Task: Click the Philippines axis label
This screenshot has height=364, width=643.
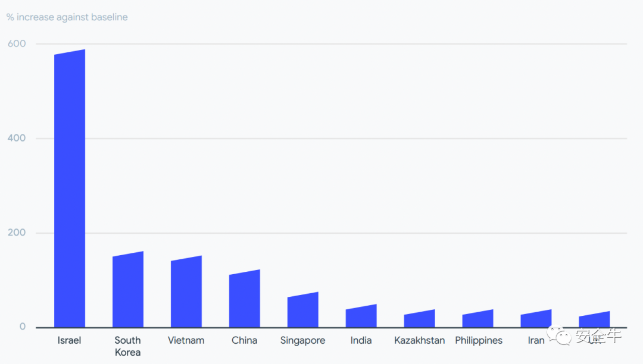Action: (479, 341)
